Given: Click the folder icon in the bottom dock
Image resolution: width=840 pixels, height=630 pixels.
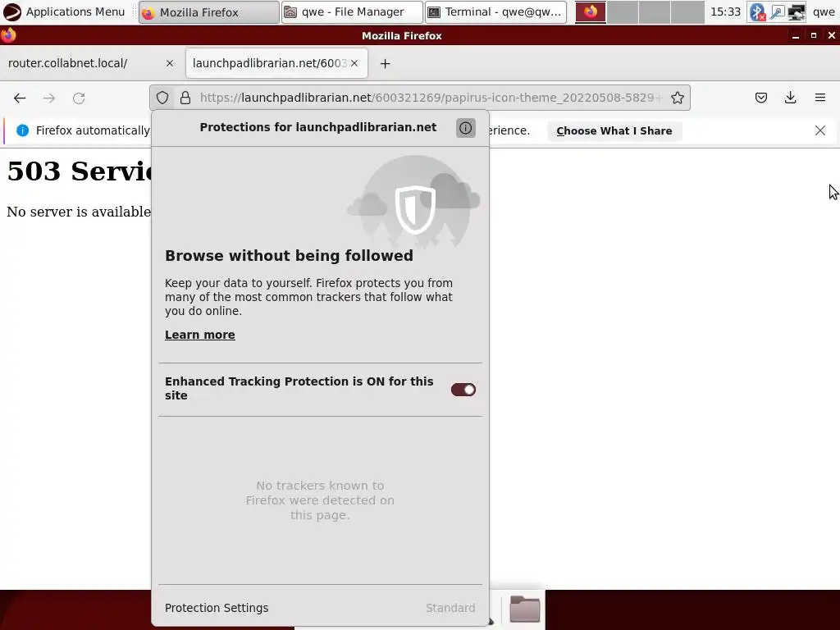Looking at the screenshot, I should coord(524,608).
